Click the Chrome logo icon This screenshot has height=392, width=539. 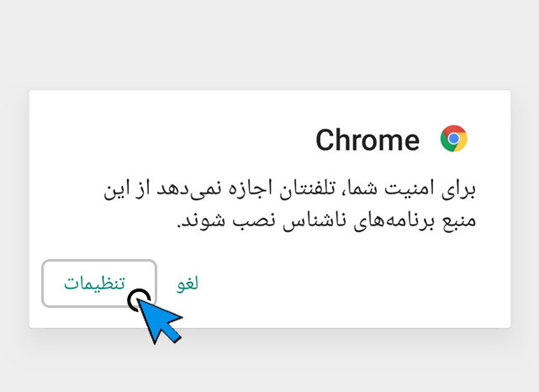tap(454, 139)
